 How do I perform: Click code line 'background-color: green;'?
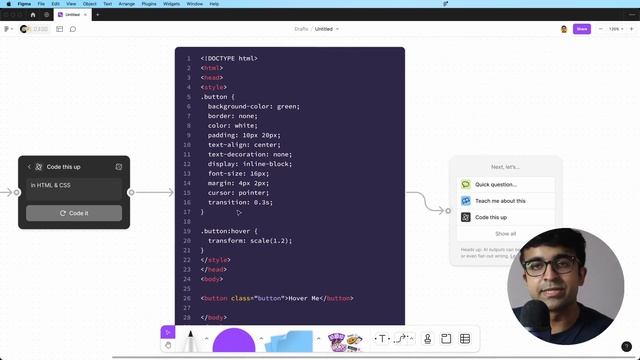[253, 107]
